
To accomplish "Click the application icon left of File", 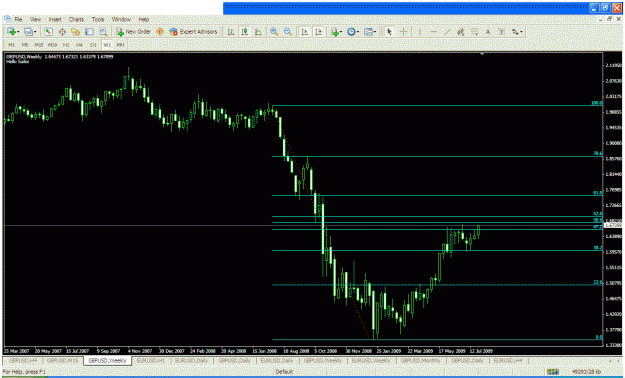I will [7, 19].
